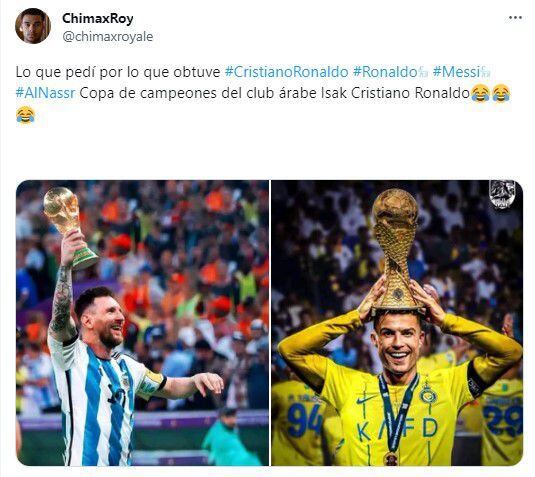Click the hashflag icon after #Messi
535x477 pixels.
tap(485, 72)
